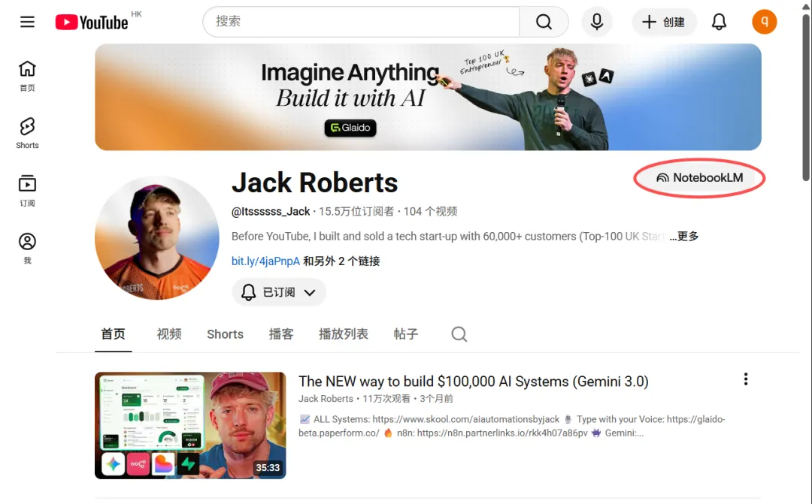Switch to the 视频 tab
This screenshot has height=504, width=812.
click(169, 334)
